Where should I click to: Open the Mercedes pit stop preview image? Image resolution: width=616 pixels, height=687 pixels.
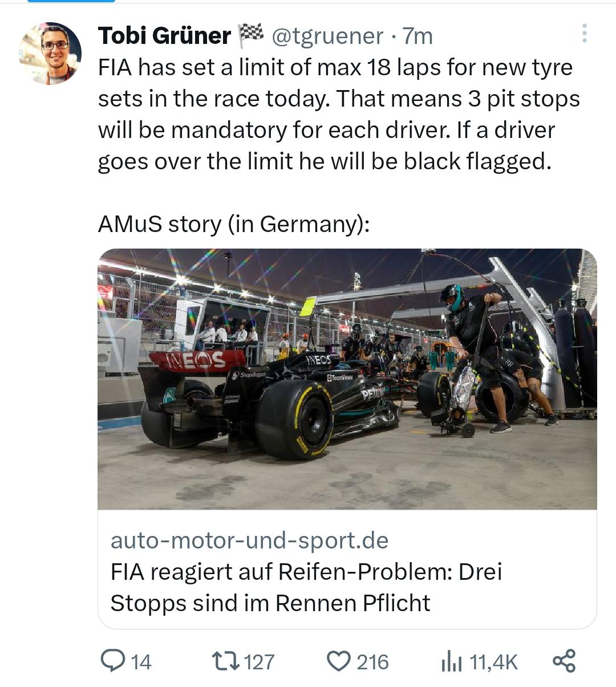pyautogui.click(x=347, y=379)
